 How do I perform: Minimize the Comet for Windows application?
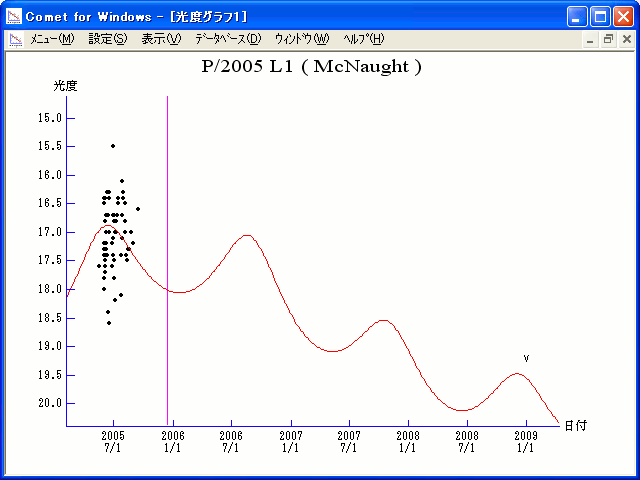(578, 16)
